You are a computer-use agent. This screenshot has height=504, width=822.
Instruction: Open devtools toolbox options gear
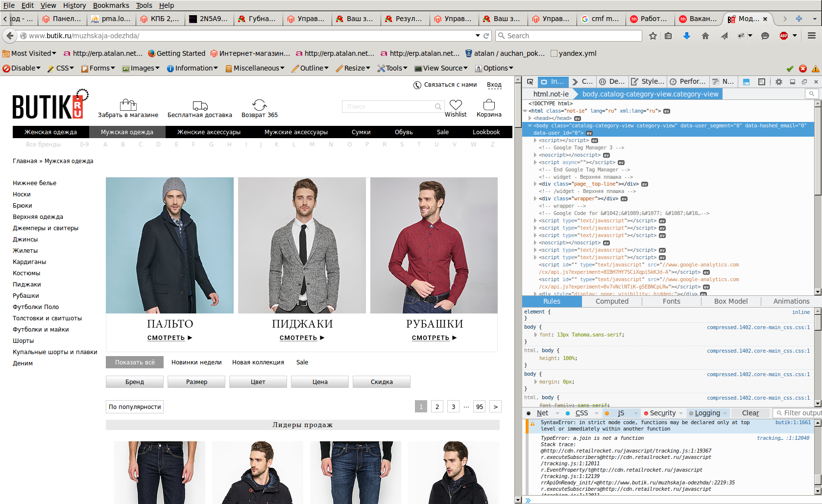778,82
